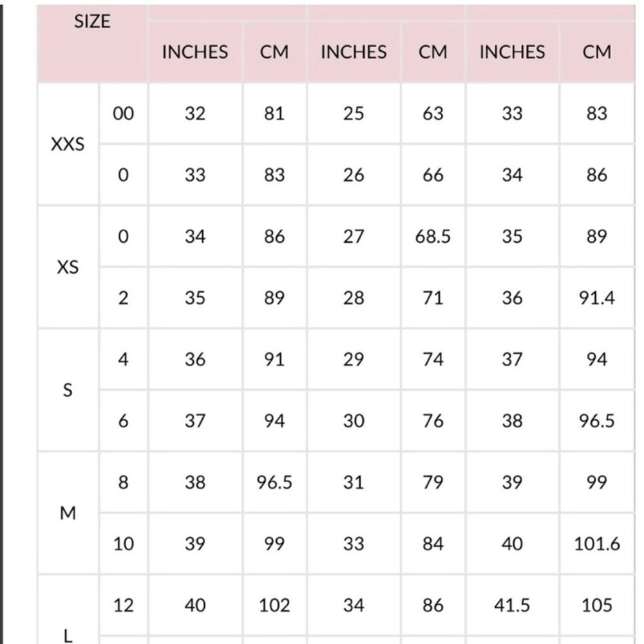The width and height of the screenshot is (644, 644).
Task: Click the last CM column header
Action: [597, 52]
